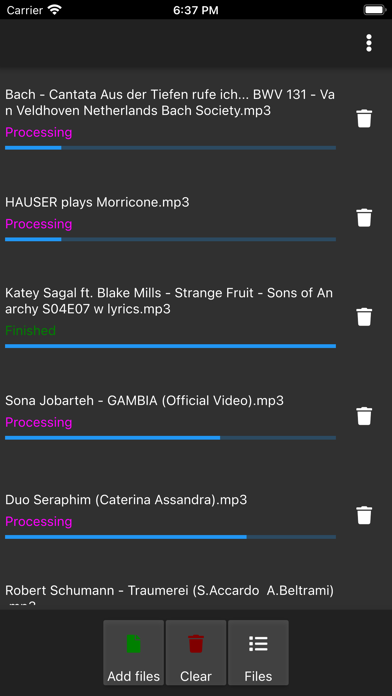Viewport: 392px width, 696px height.
Task: Tap the green Add files icon
Action: (x=134, y=644)
